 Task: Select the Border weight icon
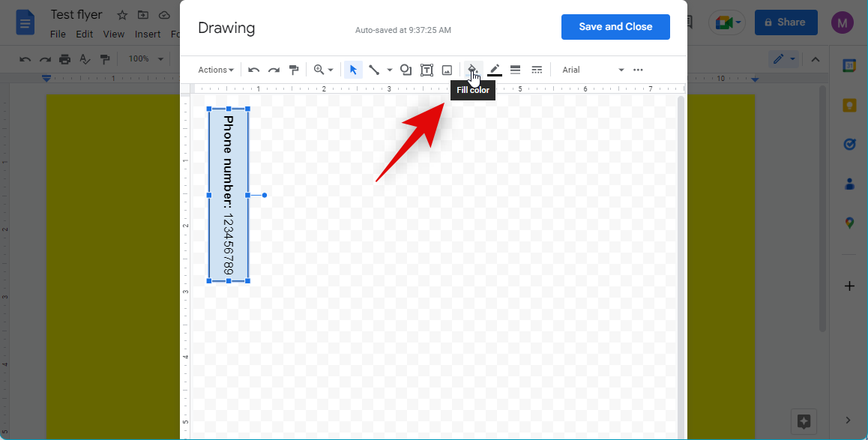(516, 70)
